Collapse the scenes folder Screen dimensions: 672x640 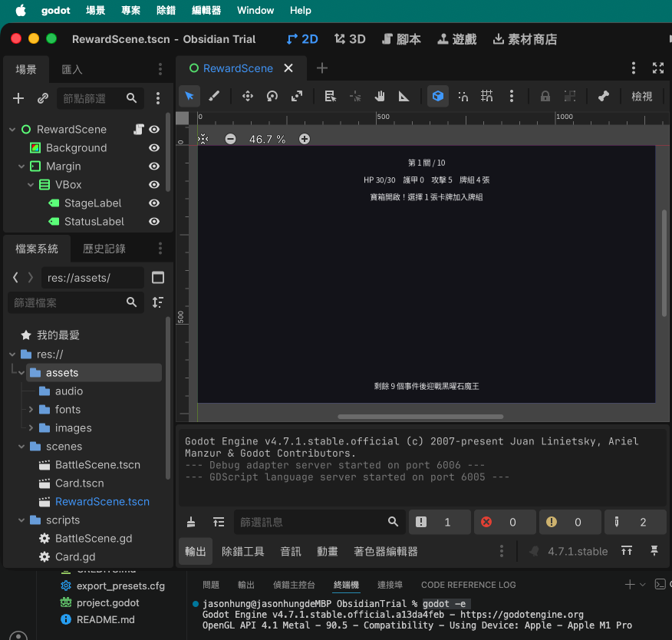click(x=21, y=447)
